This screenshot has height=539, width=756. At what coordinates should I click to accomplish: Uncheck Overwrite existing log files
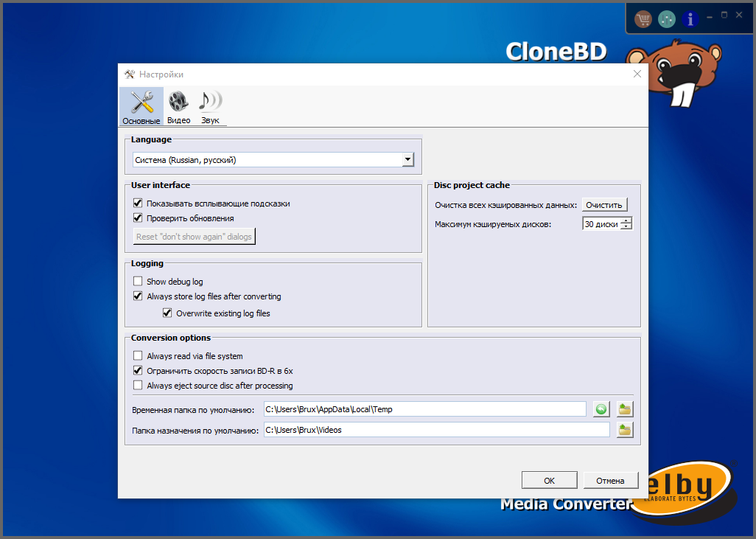point(167,313)
